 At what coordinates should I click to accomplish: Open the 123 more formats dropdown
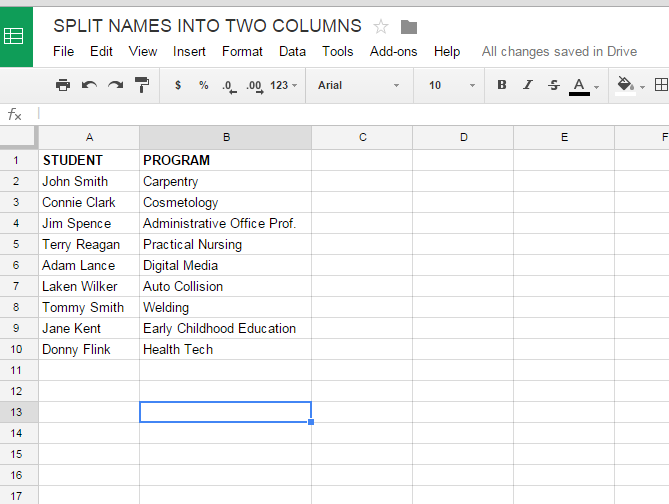tap(283, 85)
